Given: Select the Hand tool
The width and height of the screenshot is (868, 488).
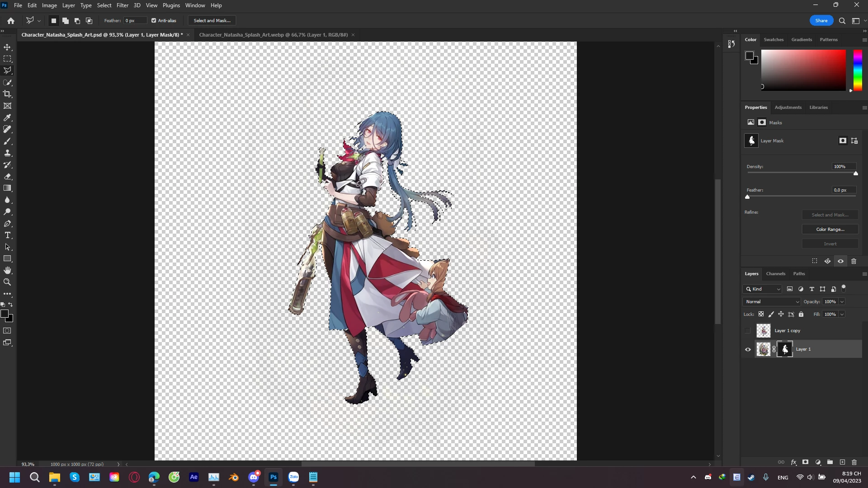Looking at the screenshot, I should [8, 270].
